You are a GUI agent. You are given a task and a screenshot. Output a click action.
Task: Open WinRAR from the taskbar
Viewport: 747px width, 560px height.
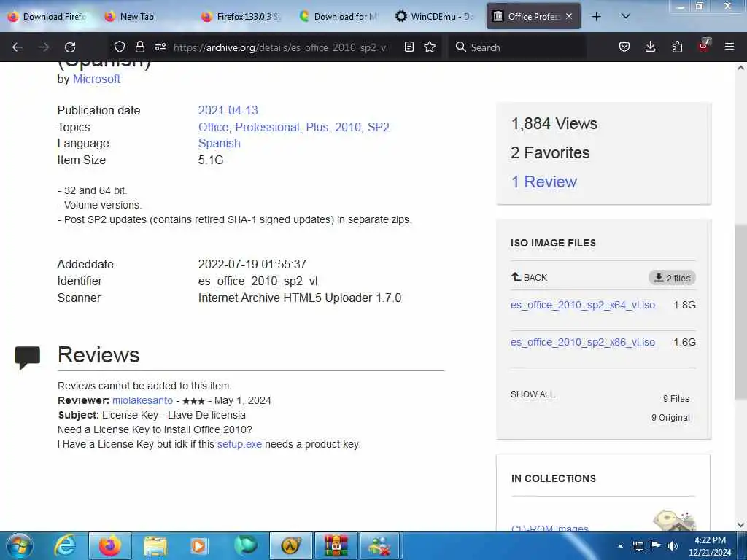(x=336, y=545)
